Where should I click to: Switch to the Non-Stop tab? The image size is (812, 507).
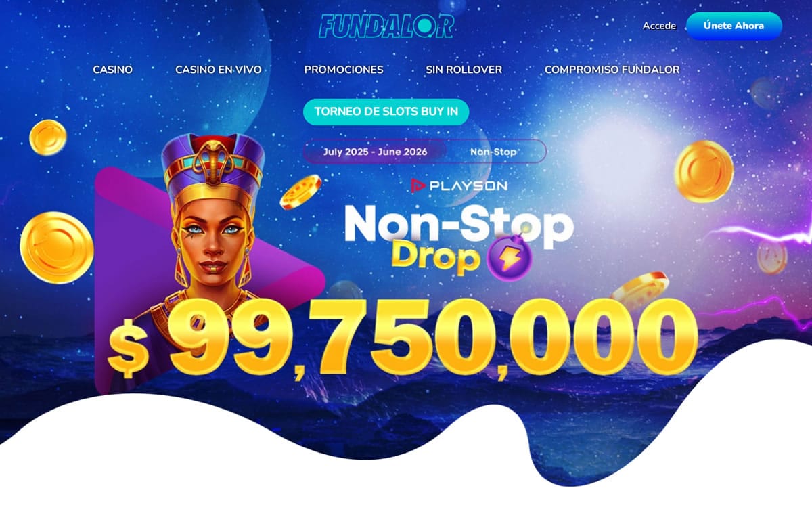click(494, 152)
